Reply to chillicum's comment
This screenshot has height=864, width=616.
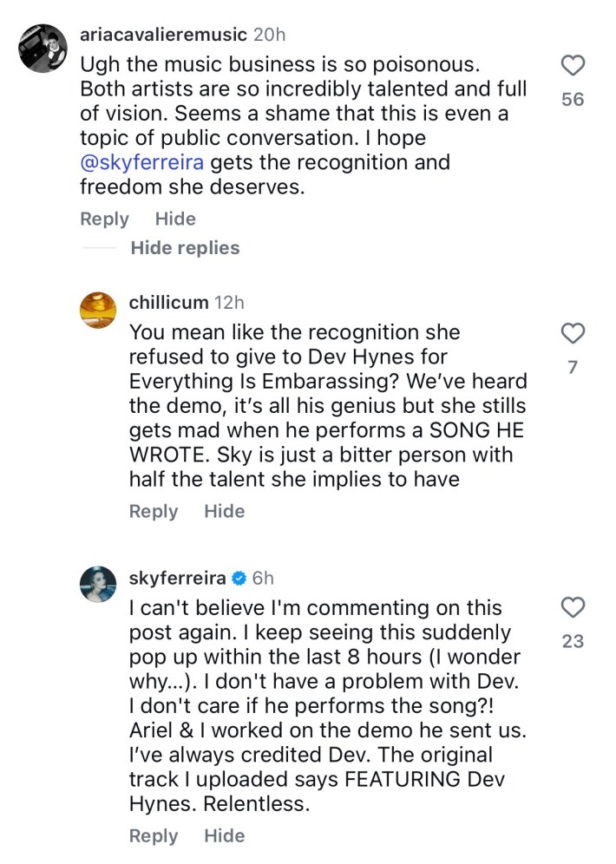(x=154, y=512)
